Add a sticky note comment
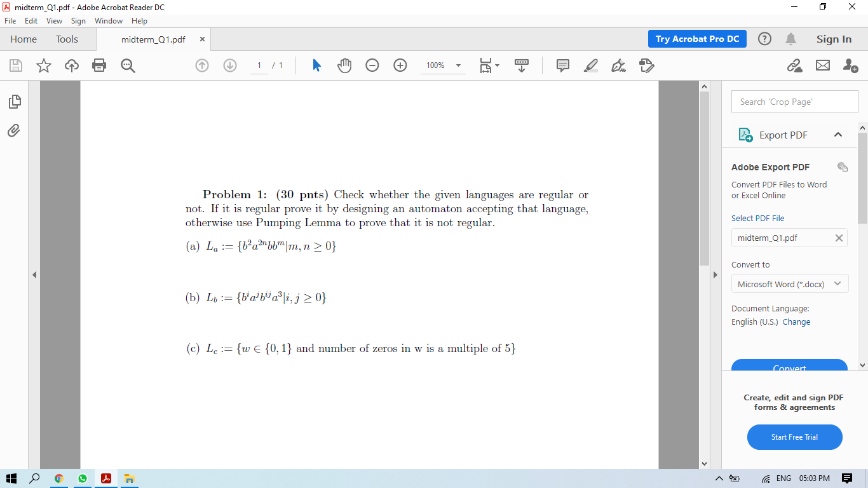The width and height of the screenshot is (868, 488). [562, 65]
